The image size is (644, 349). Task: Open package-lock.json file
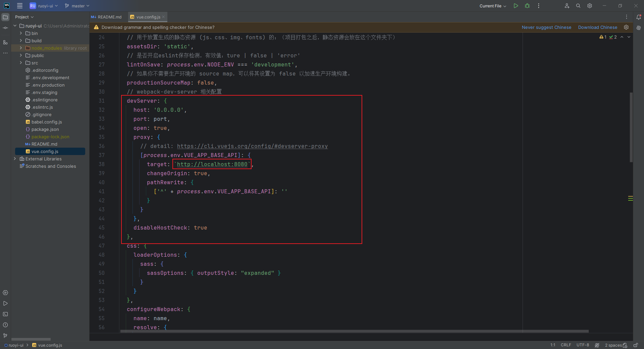click(x=50, y=137)
